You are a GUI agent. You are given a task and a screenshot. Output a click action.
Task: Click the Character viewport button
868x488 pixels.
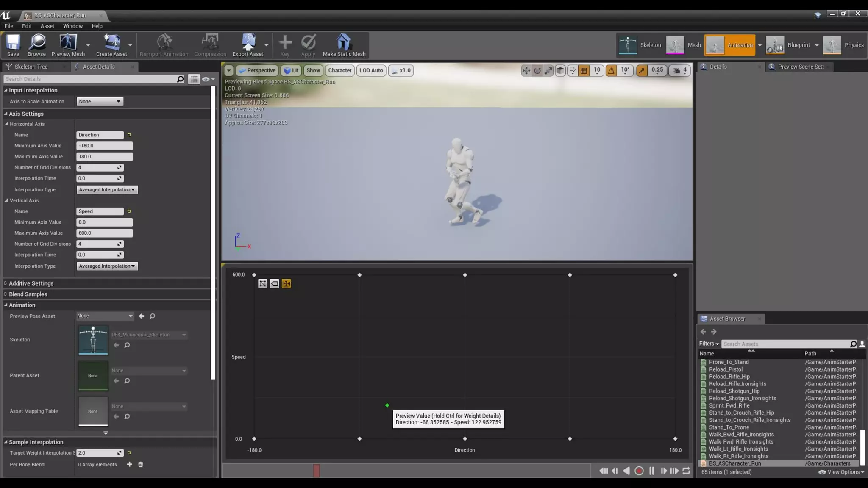coord(339,70)
